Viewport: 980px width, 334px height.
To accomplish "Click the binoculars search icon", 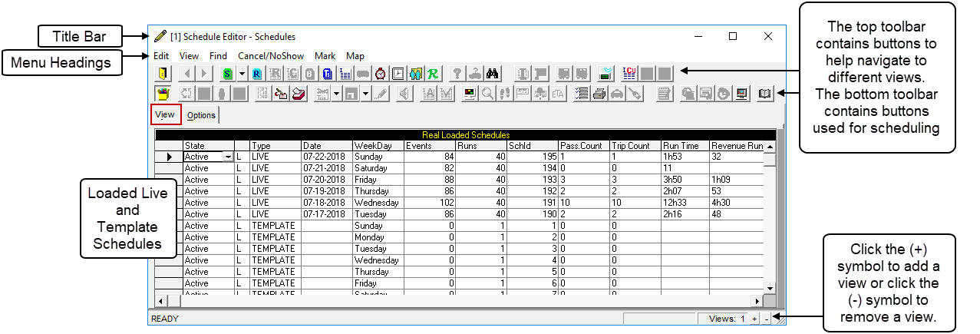I will (493, 74).
